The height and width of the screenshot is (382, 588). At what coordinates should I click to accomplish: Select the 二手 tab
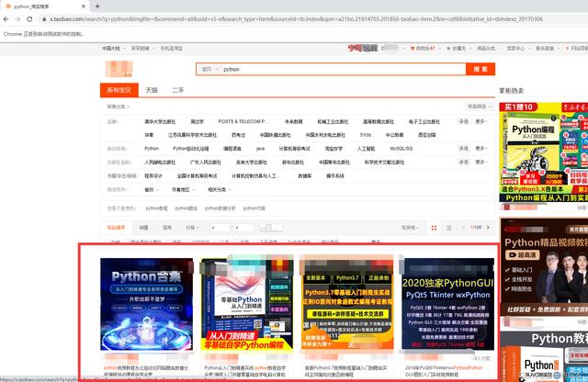[x=177, y=90]
